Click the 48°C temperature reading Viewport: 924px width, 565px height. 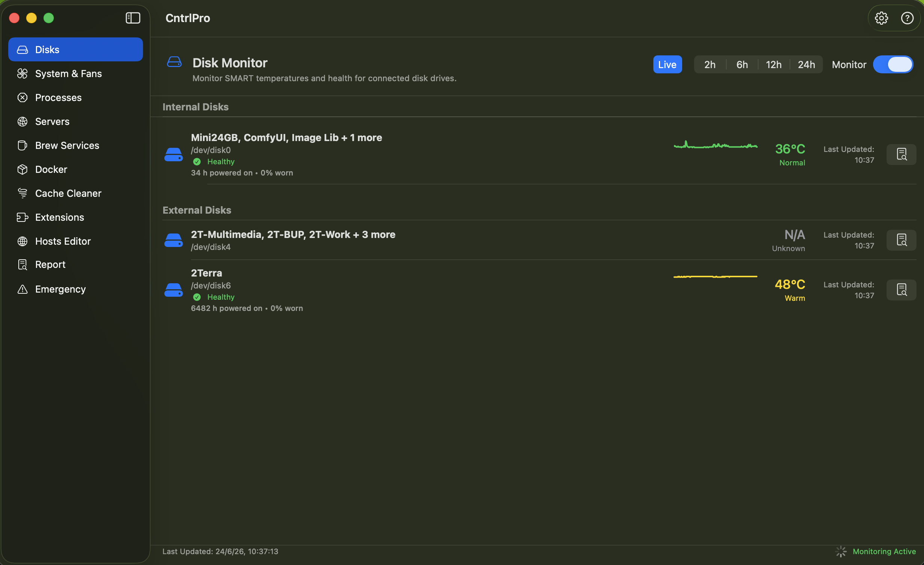pos(790,284)
